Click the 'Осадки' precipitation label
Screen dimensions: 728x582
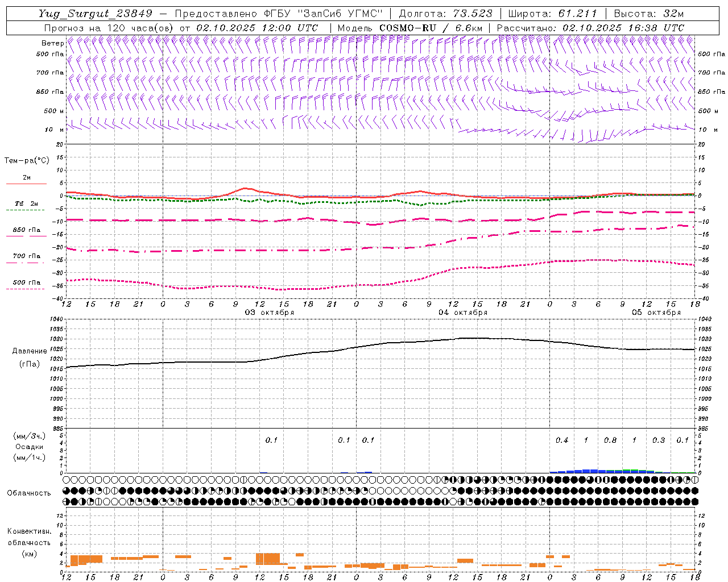tap(30, 447)
